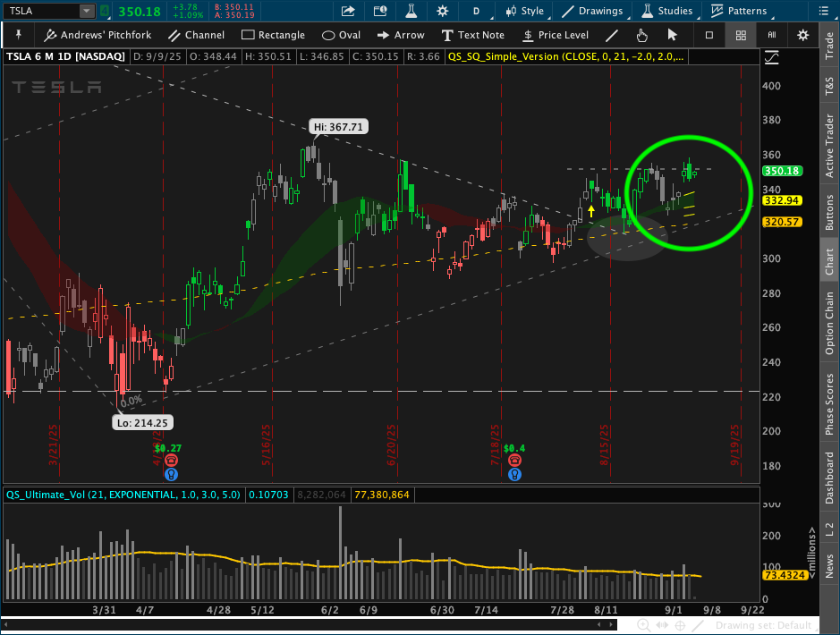Image resolution: width=840 pixels, height=635 pixels.
Task: Click the 350.18 last price tag on axis
Action: point(782,171)
